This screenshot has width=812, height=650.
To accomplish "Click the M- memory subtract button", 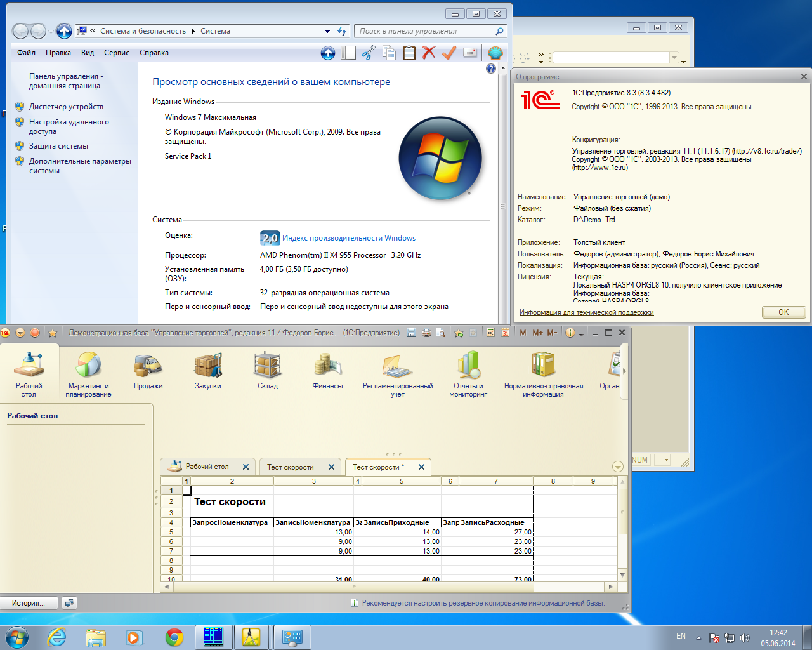I will pyautogui.click(x=552, y=333).
